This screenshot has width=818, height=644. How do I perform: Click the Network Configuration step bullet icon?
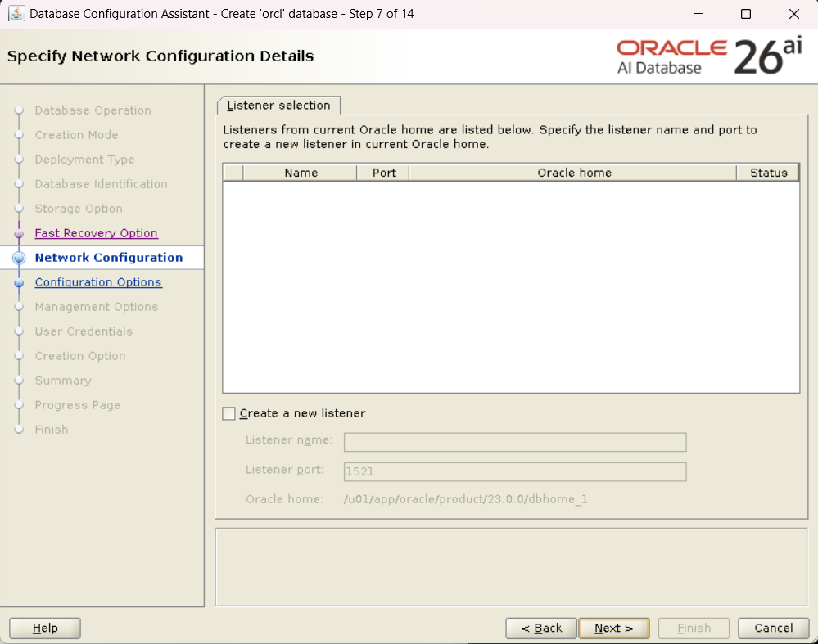point(20,258)
